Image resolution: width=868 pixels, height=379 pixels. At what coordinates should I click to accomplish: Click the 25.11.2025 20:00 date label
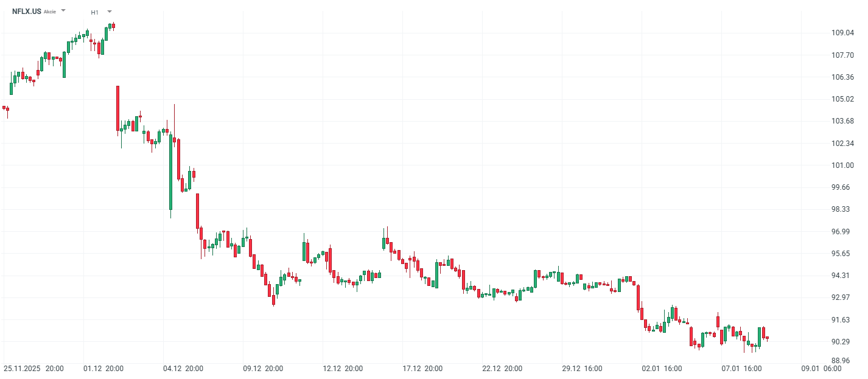tap(34, 369)
